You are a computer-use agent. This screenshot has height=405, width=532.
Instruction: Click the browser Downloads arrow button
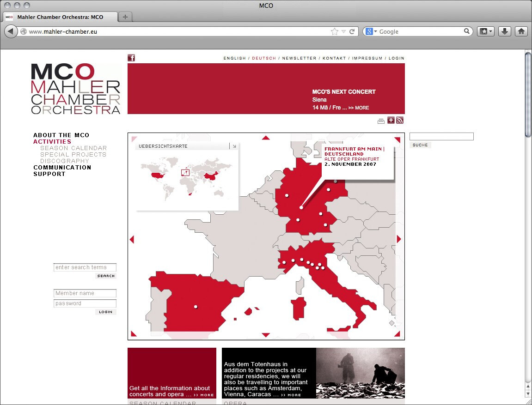[x=505, y=31]
